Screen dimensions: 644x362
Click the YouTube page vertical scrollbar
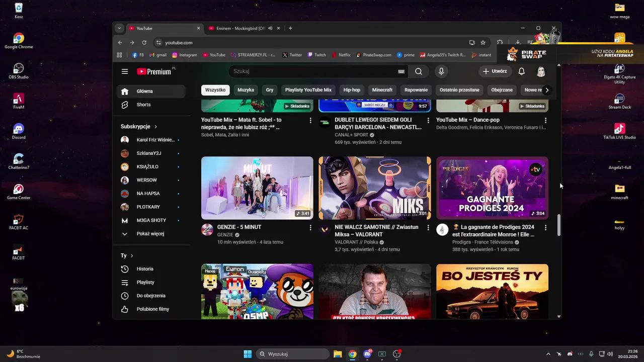point(558,225)
